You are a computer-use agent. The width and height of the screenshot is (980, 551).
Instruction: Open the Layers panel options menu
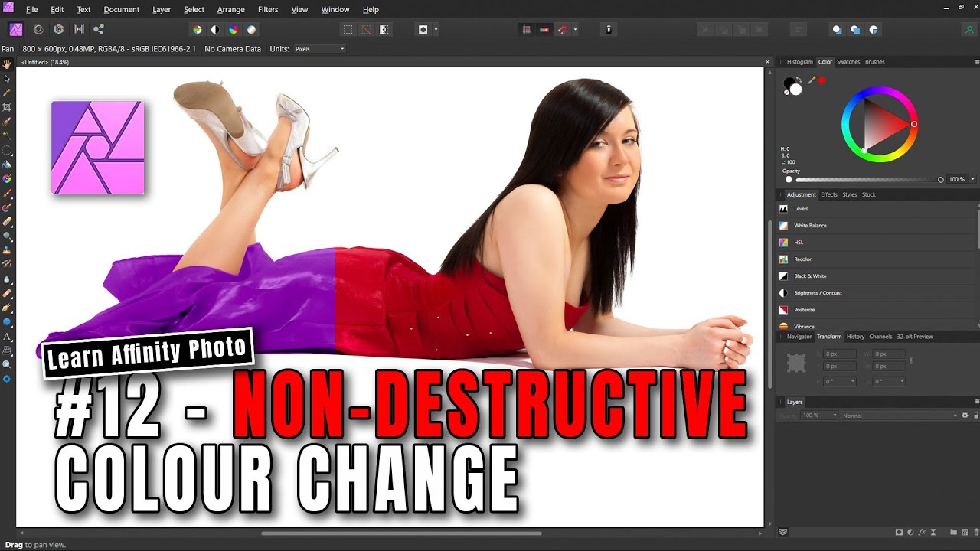click(975, 402)
